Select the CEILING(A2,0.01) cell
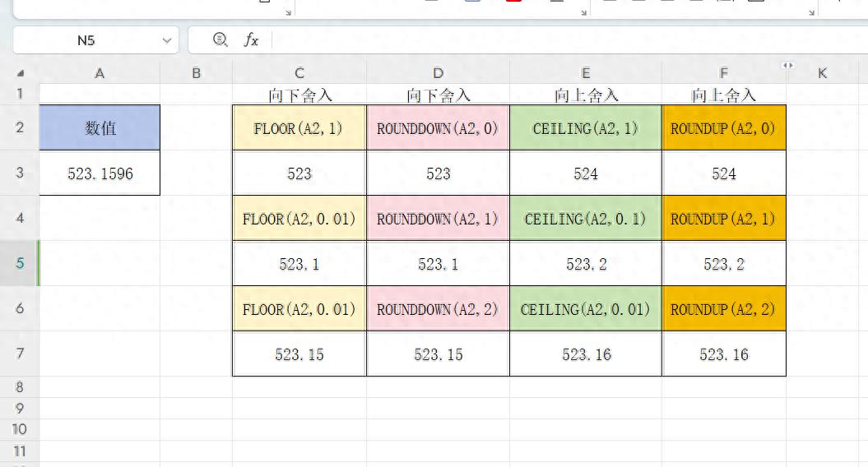The image size is (868, 467). coord(586,308)
